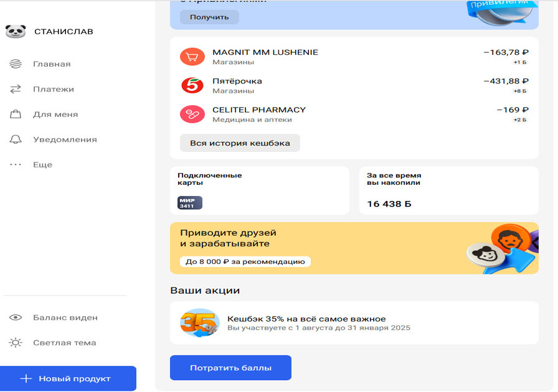Open Уведомления bell icon
Image resolution: width=558 pixels, height=392 pixels.
point(16,139)
